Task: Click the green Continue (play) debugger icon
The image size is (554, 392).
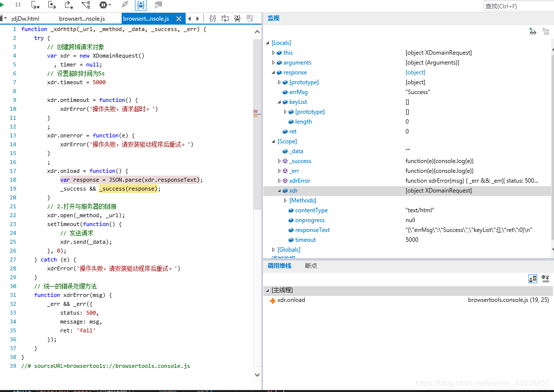Action: coord(2,5)
